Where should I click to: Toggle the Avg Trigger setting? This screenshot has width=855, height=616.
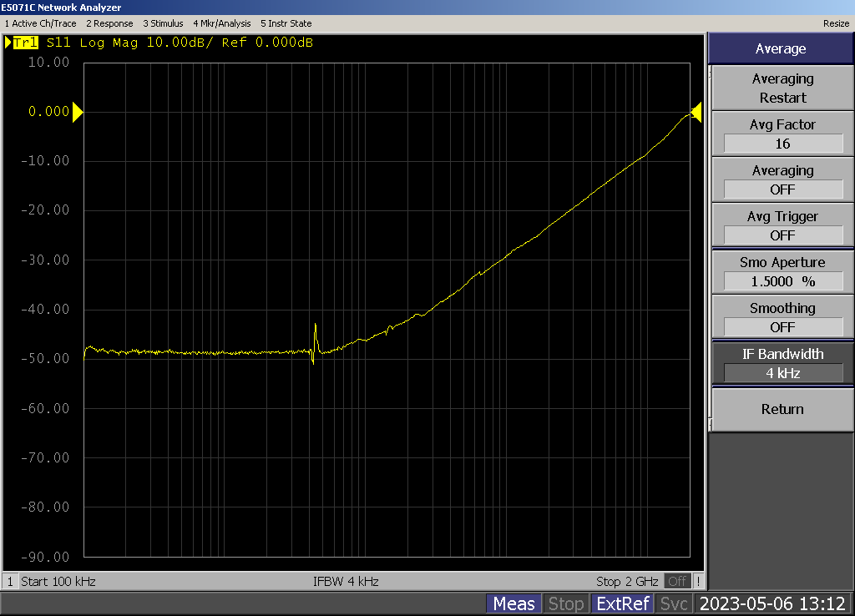pos(782,235)
